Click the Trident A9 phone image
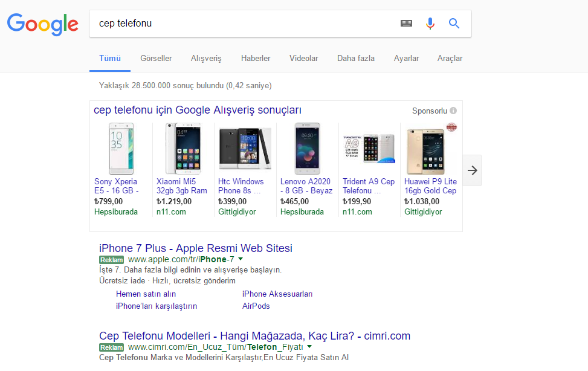Image resolution: width=588 pixels, height=371 pixels. pos(369,149)
